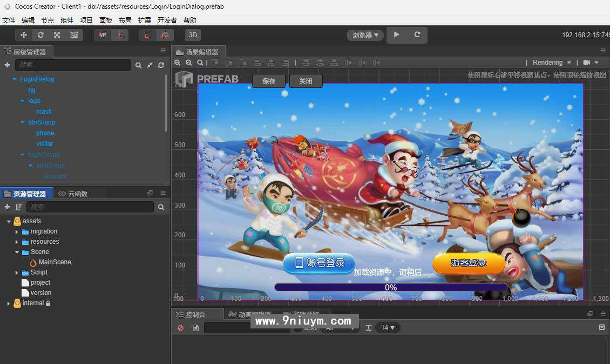610x364 pixels.
Task: Click the 关闭 prefab button
Action: click(x=306, y=81)
